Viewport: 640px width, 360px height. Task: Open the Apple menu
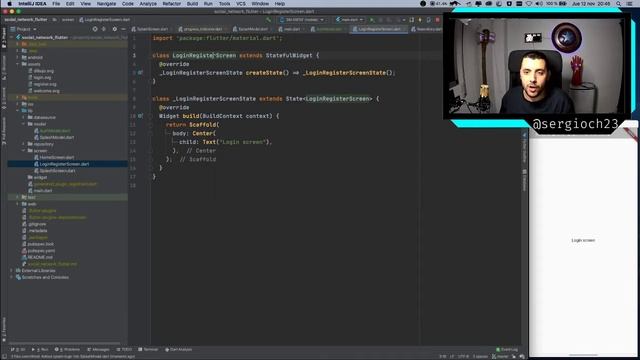coord(9,4)
